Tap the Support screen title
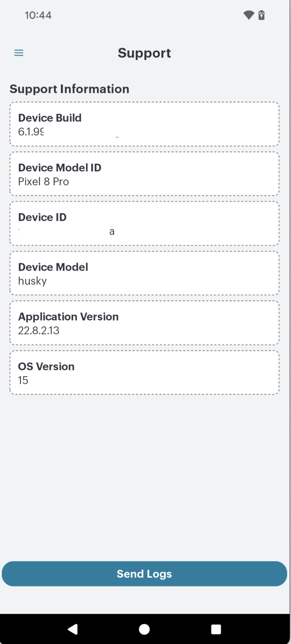 [144, 53]
